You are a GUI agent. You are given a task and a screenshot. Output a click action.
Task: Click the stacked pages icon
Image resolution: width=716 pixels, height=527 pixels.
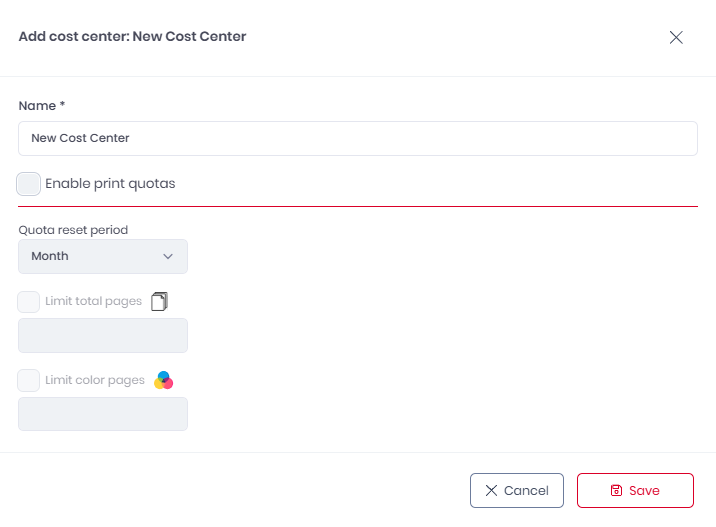160,301
